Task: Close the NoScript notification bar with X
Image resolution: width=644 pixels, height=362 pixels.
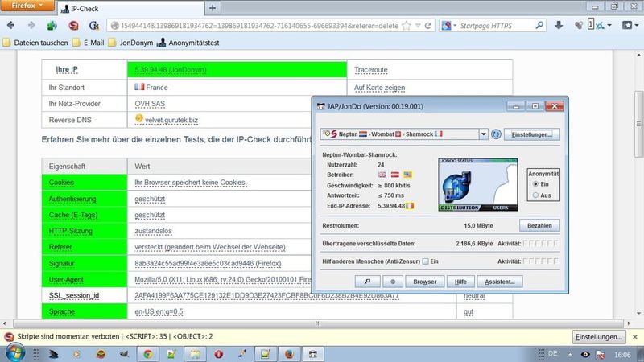Action: (x=635, y=337)
